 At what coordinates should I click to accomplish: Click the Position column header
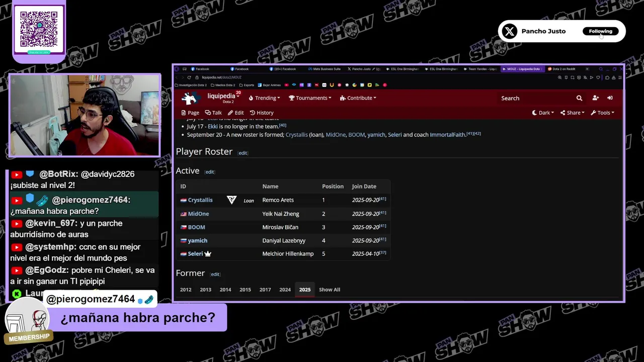click(x=333, y=187)
